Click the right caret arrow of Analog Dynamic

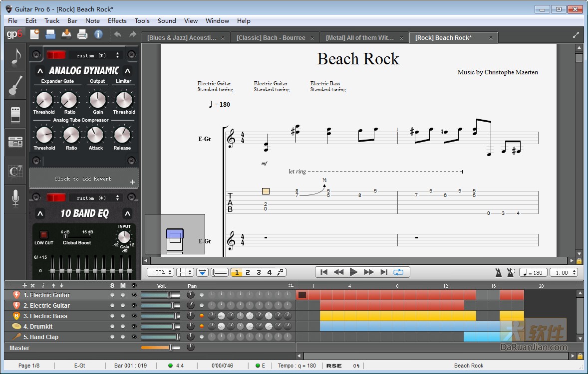(x=127, y=71)
